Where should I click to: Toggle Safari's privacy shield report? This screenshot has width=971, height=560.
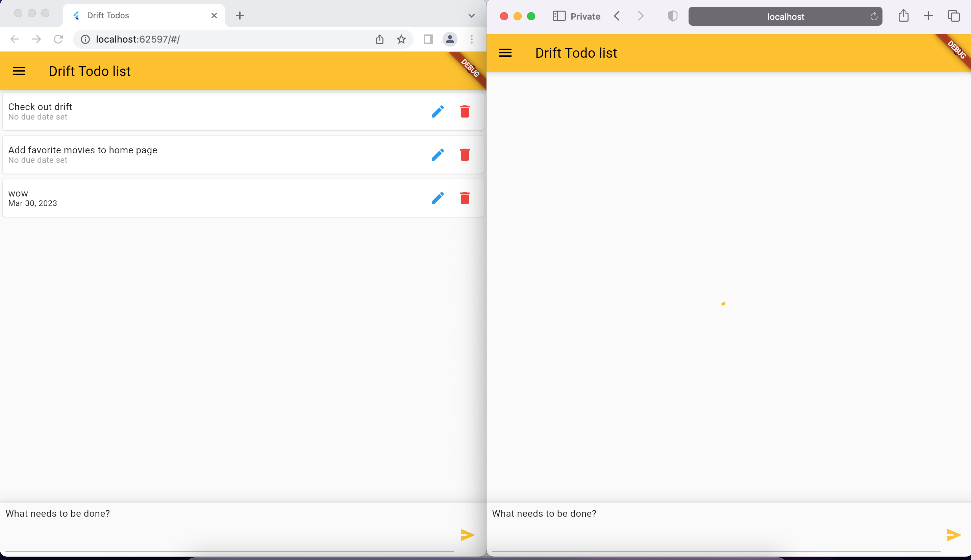pos(672,16)
